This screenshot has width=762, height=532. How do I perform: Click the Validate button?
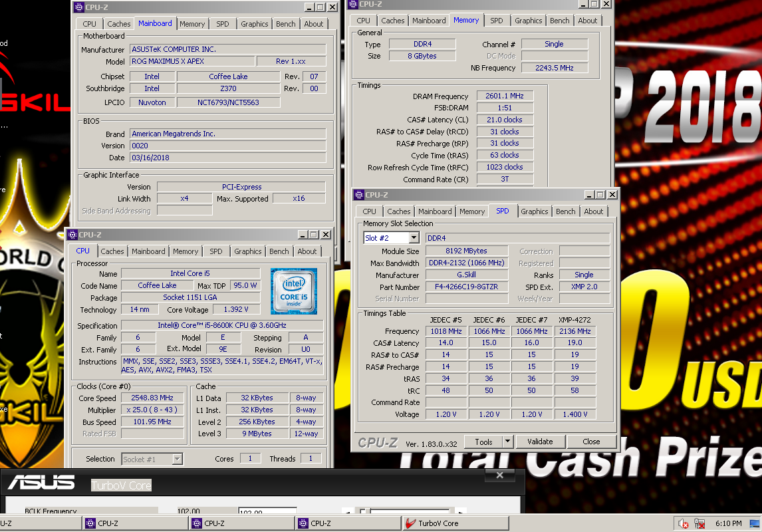click(x=540, y=442)
